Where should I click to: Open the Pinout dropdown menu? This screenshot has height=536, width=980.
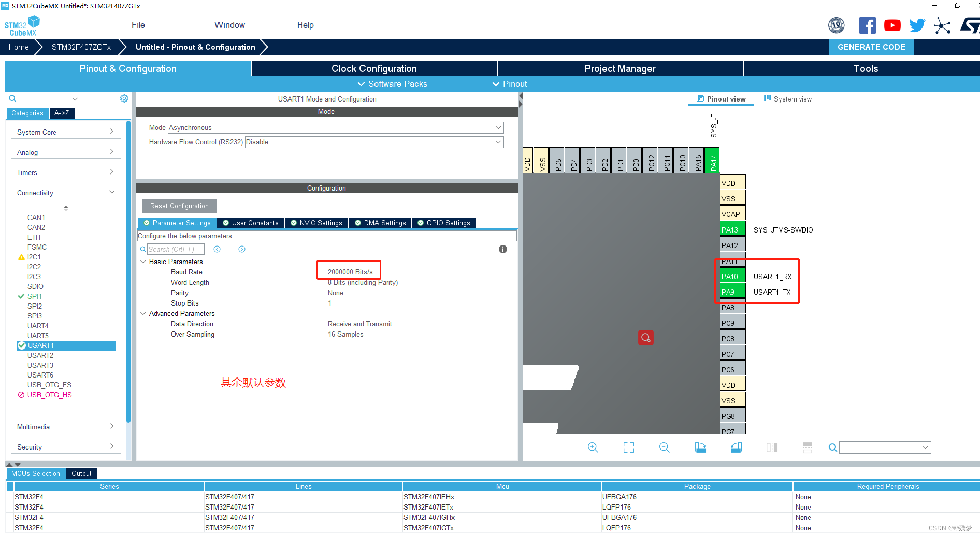(x=509, y=84)
